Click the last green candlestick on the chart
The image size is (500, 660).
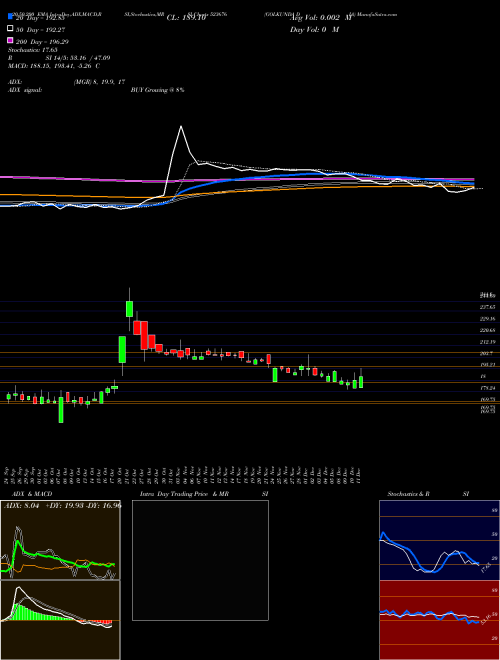click(361, 382)
